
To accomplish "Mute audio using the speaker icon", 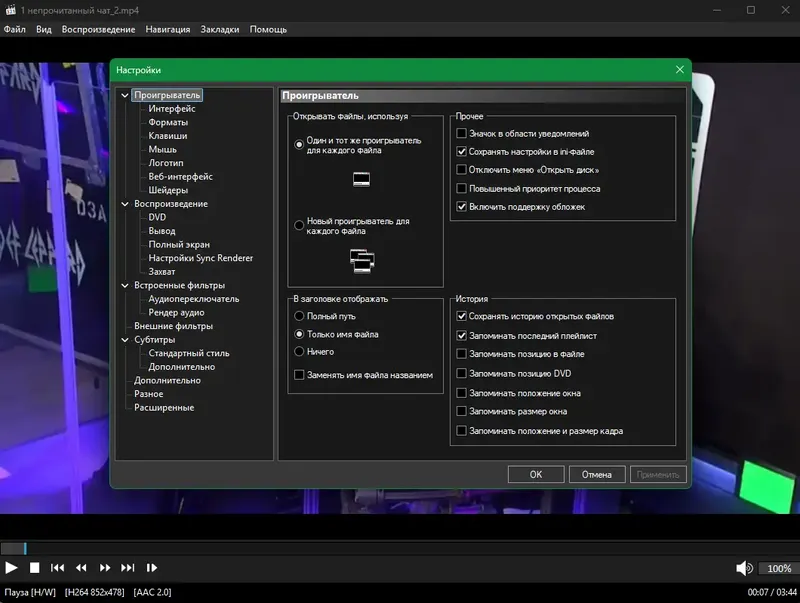I will click(x=744, y=568).
